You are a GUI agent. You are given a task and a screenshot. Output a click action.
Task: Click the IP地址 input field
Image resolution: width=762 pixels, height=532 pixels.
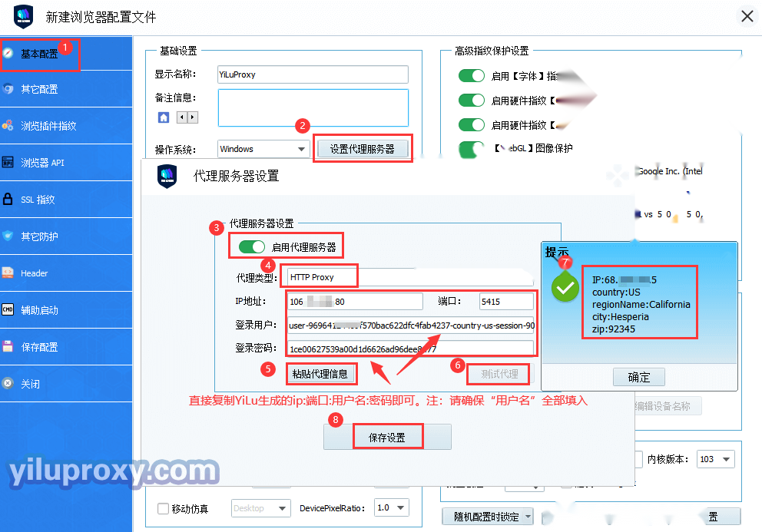click(x=355, y=301)
